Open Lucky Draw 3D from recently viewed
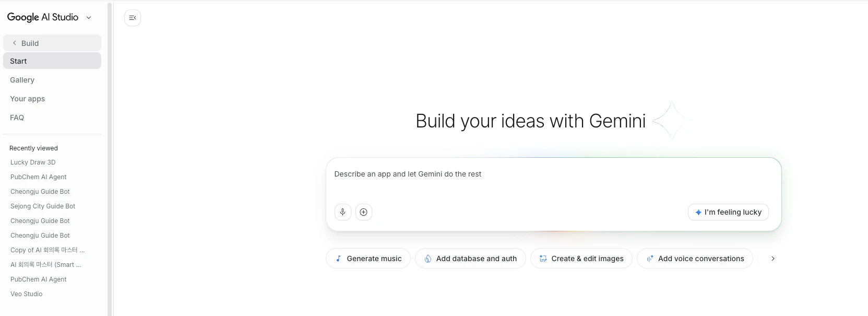868x316 pixels. [x=33, y=162]
